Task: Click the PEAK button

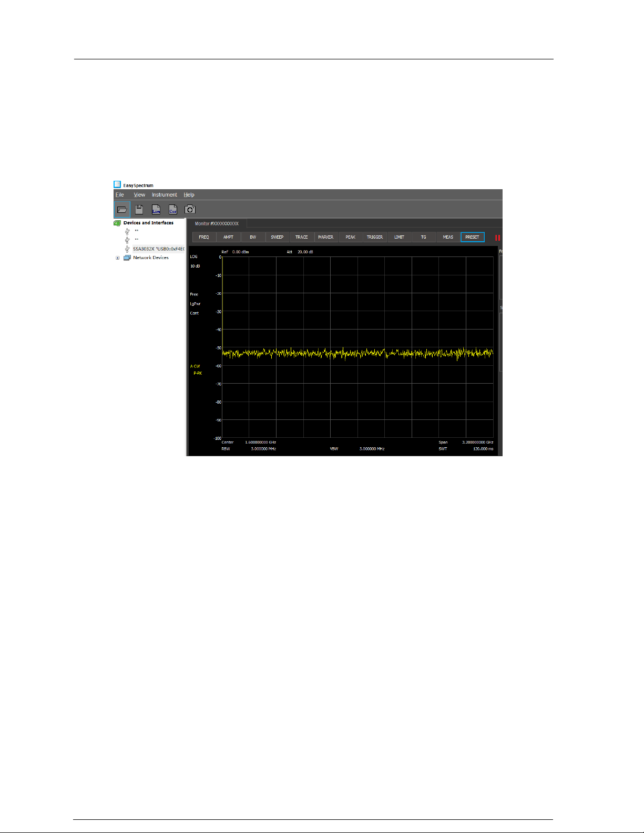Action: [x=351, y=237]
